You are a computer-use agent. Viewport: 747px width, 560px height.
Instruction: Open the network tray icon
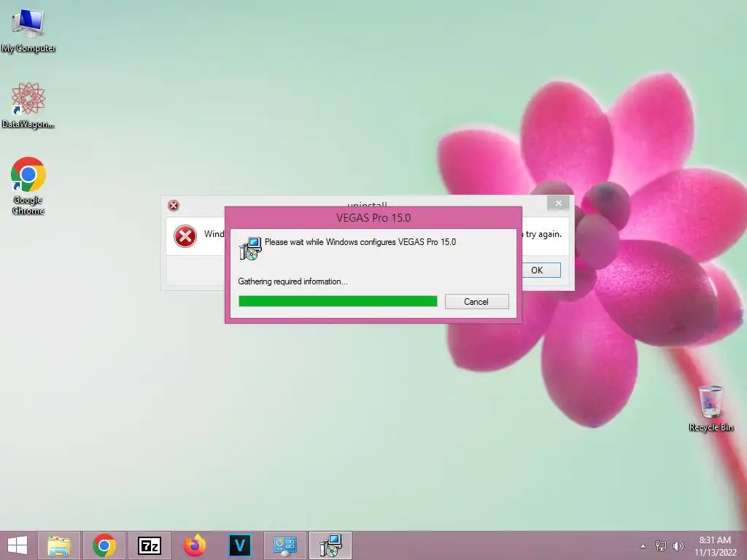point(661,546)
